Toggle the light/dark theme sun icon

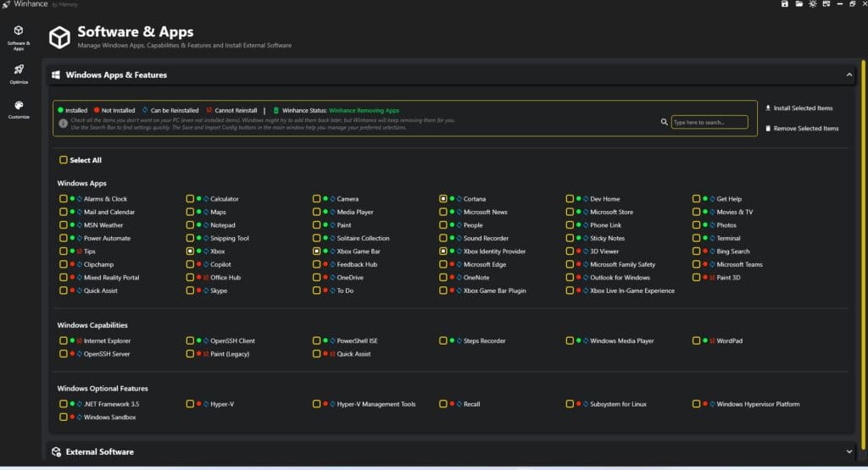tap(812, 4)
